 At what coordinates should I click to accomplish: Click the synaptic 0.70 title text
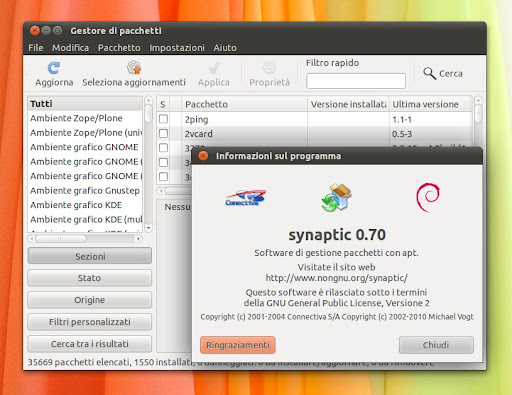click(x=337, y=235)
